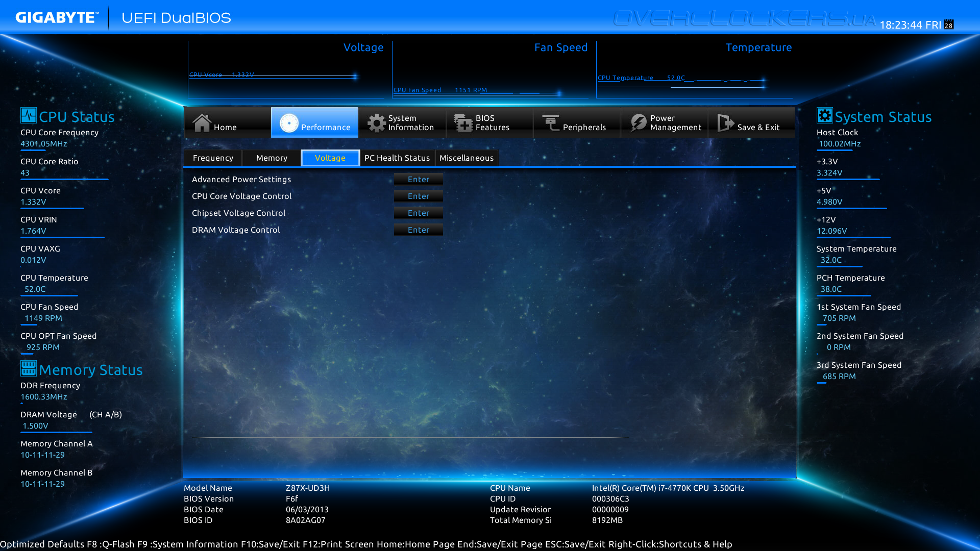Screen dimensions: 980x551
Task: Click Memory Channel B timings 10-11-11-29
Action: click(43, 484)
